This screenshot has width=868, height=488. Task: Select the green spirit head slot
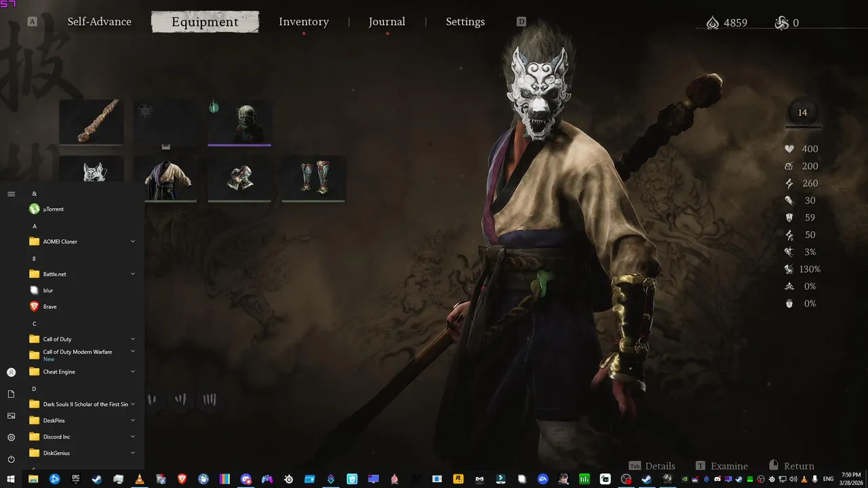click(x=239, y=122)
